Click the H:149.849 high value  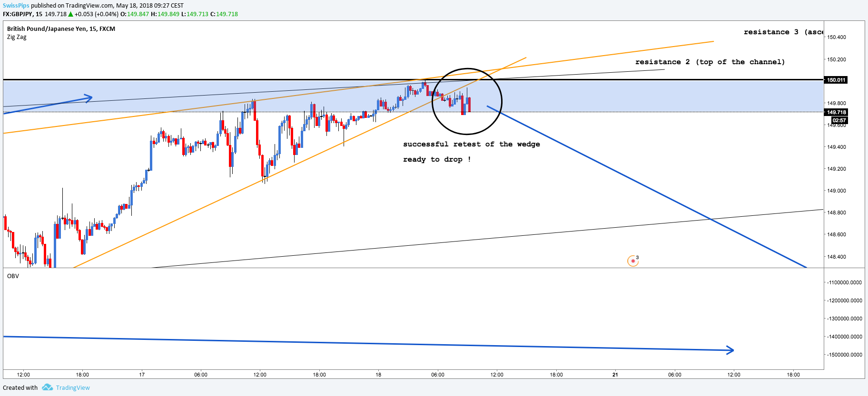[165, 14]
